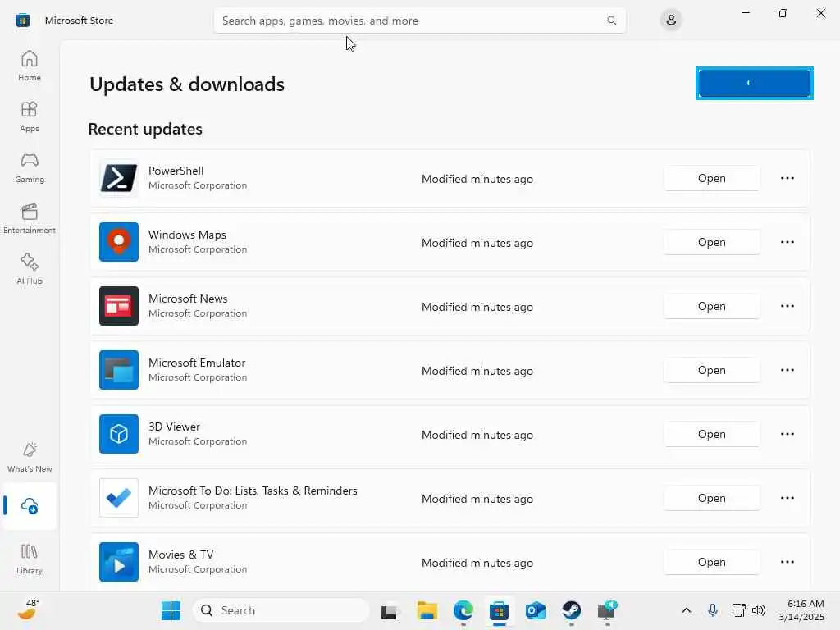Click the search magnifier icon

[x=611, y=21]
